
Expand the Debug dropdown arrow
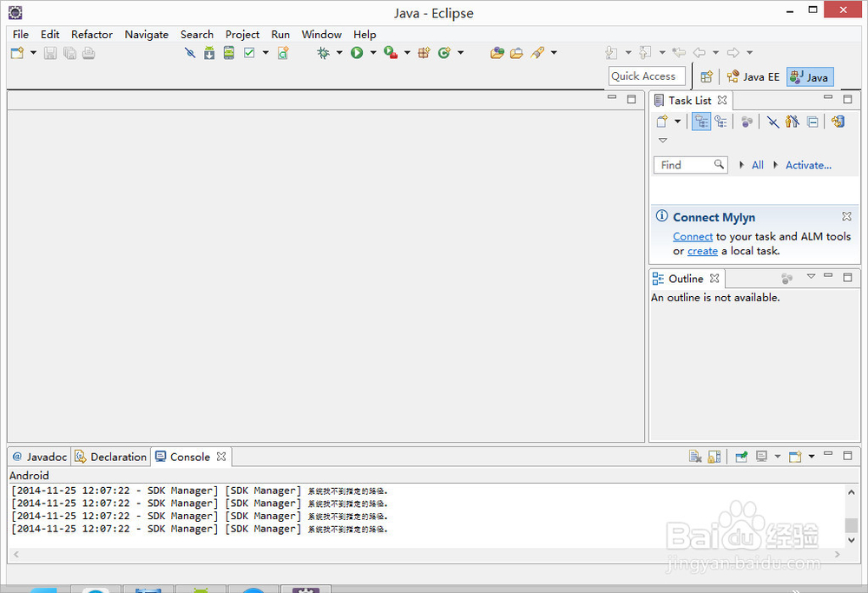(x=339, y=53)
